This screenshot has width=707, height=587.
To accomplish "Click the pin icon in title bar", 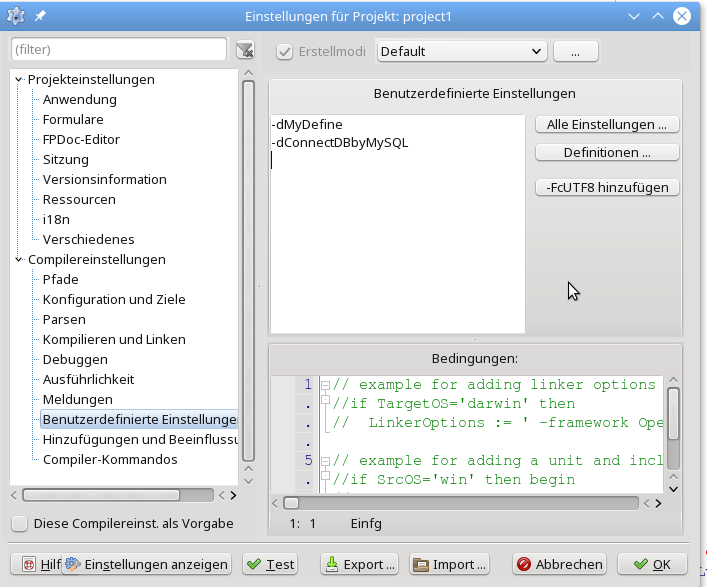I will point(40,16).
